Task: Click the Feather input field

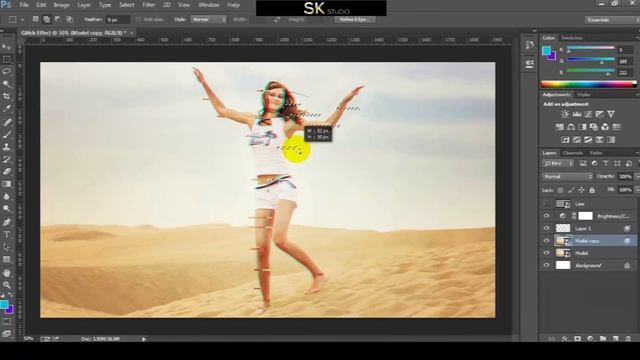Action: [118, 19]
